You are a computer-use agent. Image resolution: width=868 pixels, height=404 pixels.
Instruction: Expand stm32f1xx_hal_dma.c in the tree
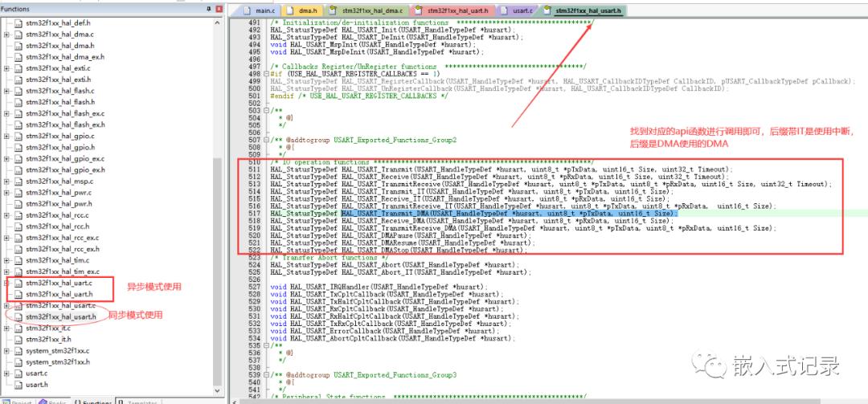point(6,35)
